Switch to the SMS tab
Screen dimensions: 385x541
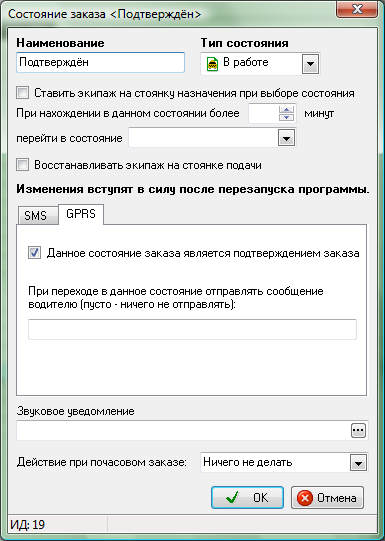point(37,216)
